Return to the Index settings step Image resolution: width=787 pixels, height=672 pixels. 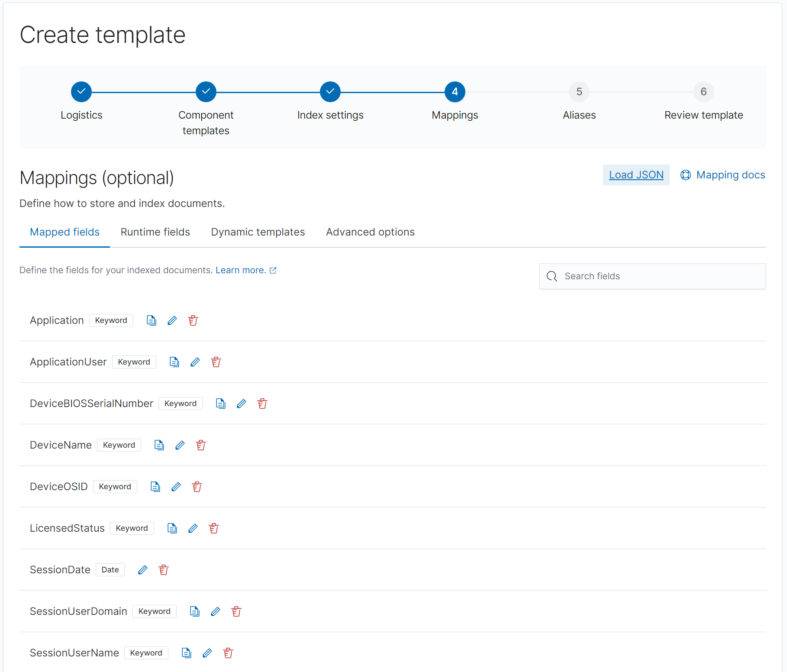pyautogui.click(x=330, y=92)
